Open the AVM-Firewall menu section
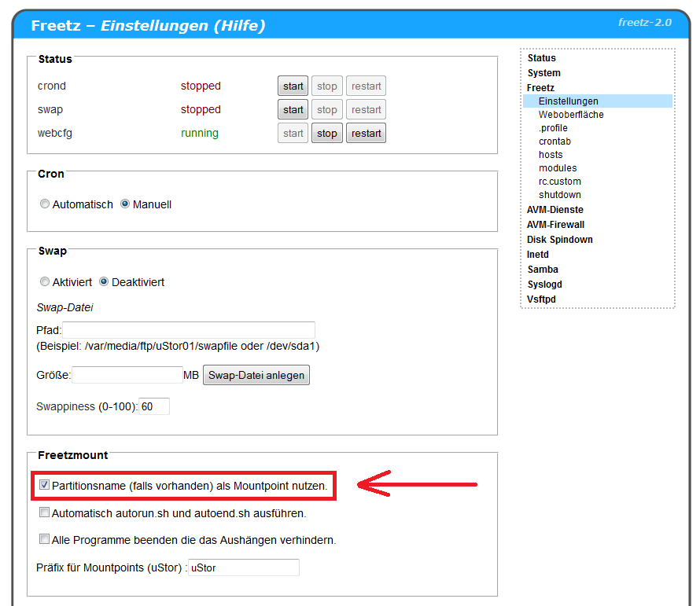The width and height of the screenshot is (700, 606). [x=555, y=225]
